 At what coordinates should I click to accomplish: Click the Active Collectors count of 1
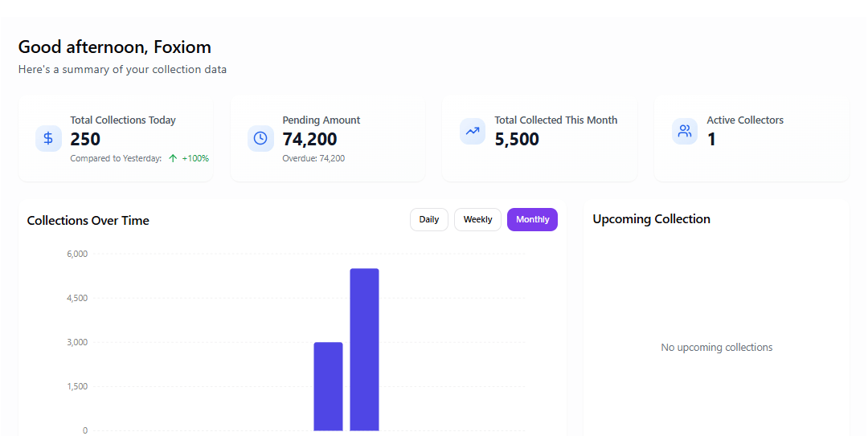[711, 139]
